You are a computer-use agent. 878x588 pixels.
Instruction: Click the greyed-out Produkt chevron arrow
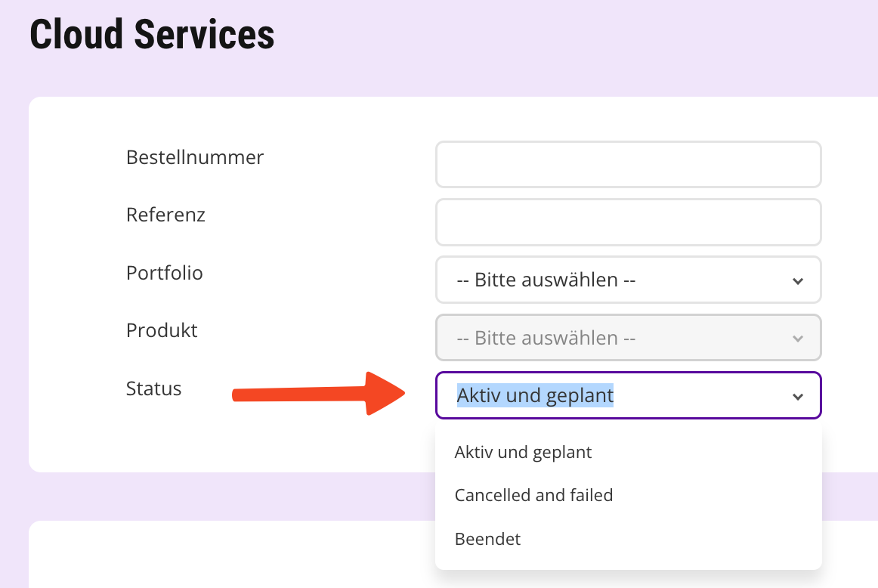797,339
